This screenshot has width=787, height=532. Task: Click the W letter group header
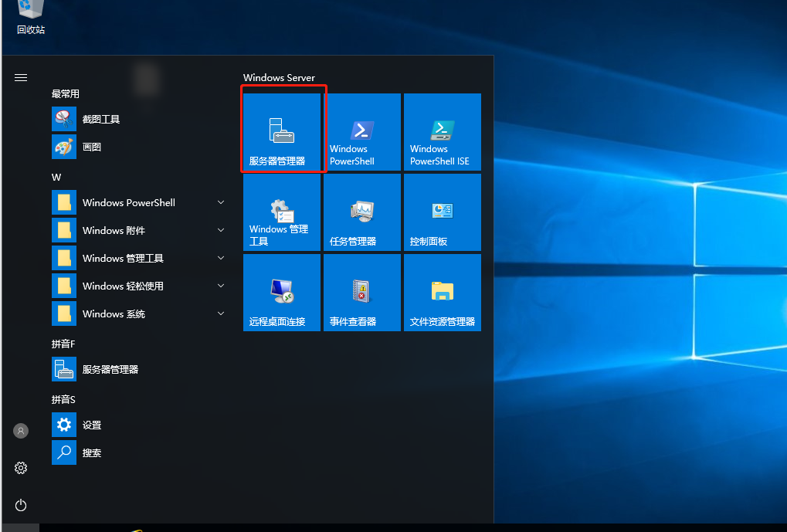tap(56, 177)
